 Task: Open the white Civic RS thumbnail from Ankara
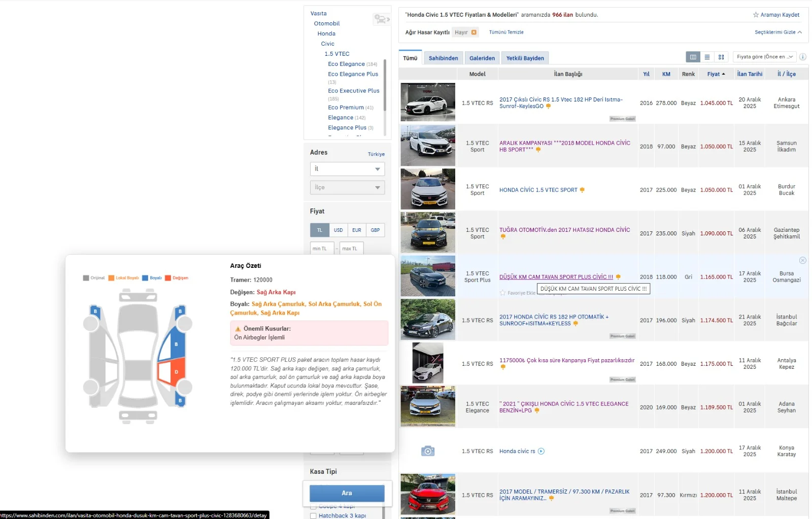click(x=428, y=102)
